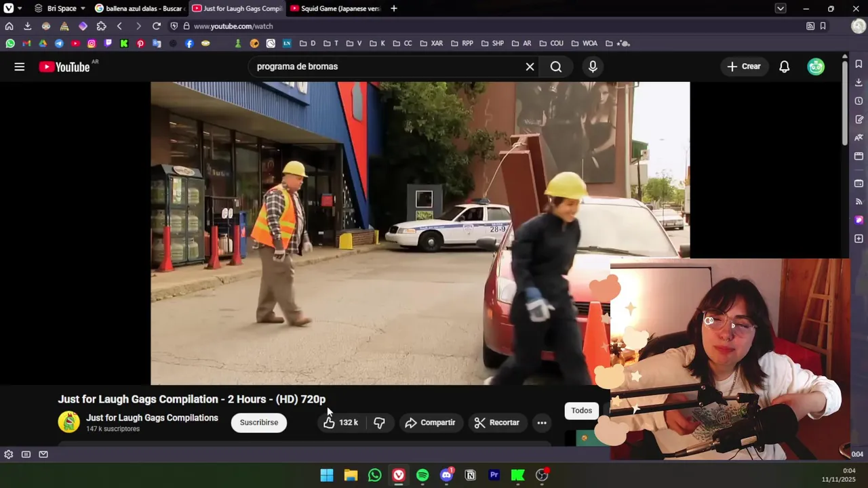Click the video player area

420,233
